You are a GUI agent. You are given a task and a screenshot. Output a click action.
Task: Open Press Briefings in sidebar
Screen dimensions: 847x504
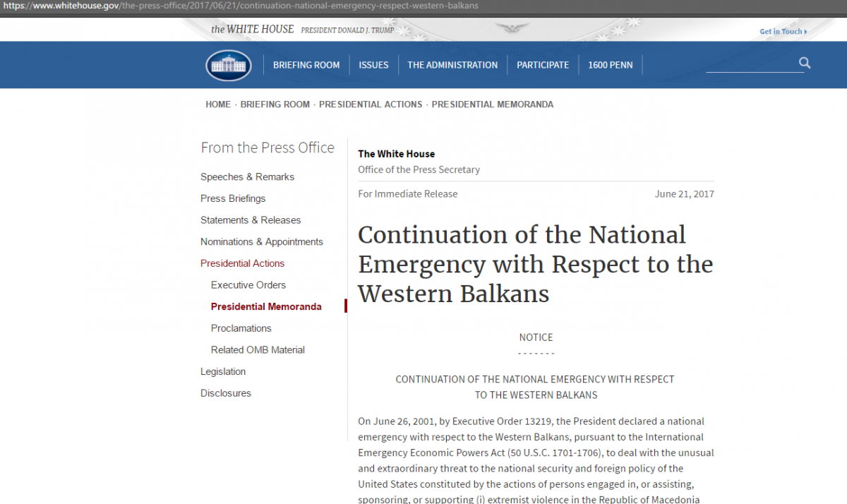[233, 199]
